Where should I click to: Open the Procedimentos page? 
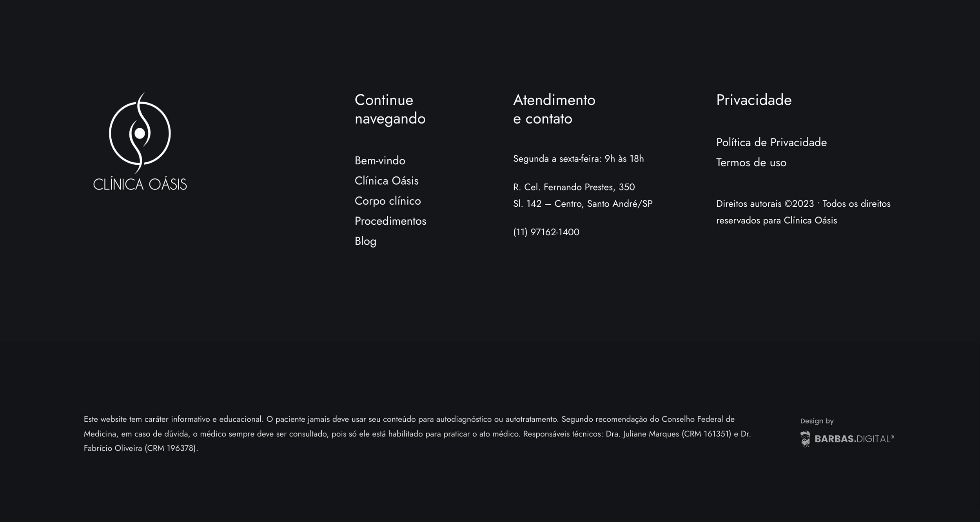[x=390, y=221]
